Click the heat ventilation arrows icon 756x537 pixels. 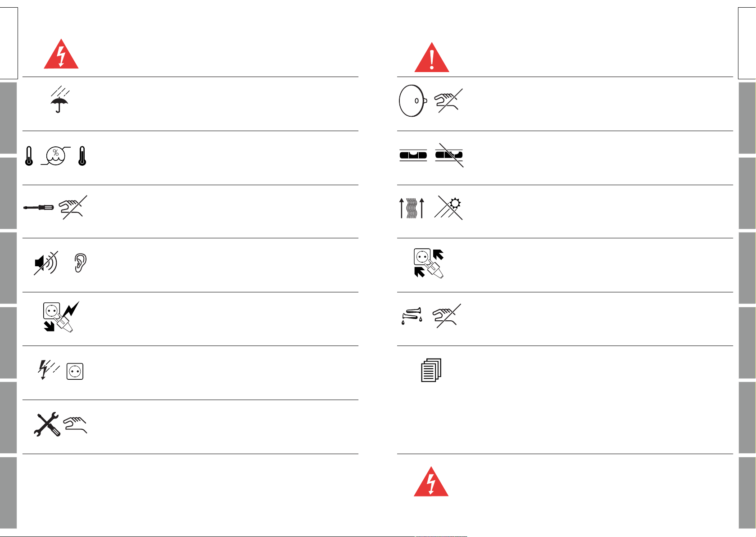coord(412,208)
